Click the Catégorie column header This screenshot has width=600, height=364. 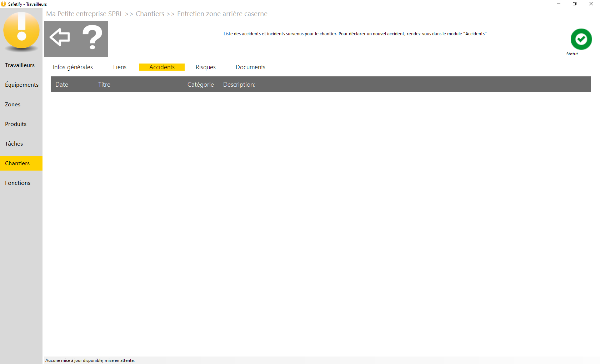[201, 85]
